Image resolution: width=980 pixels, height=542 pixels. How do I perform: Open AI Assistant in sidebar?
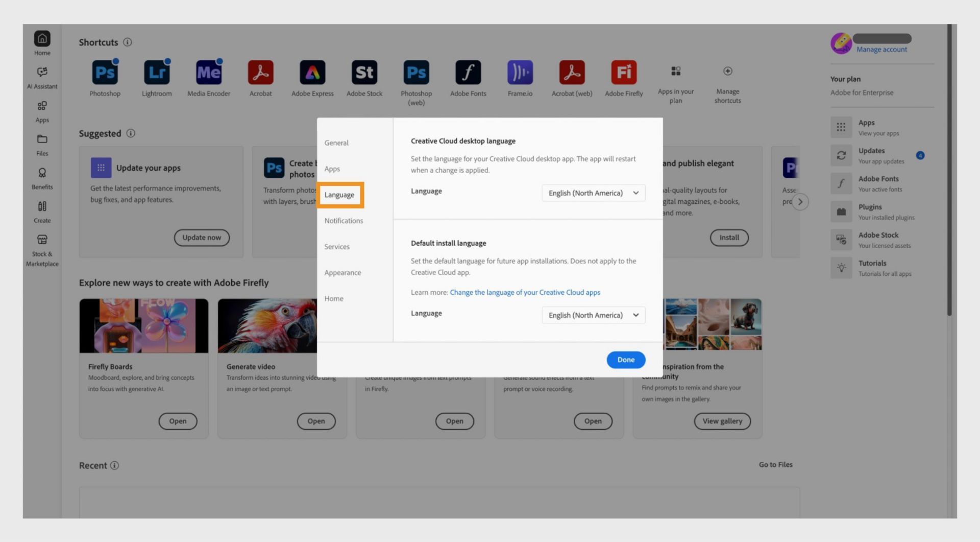point(42,77)
